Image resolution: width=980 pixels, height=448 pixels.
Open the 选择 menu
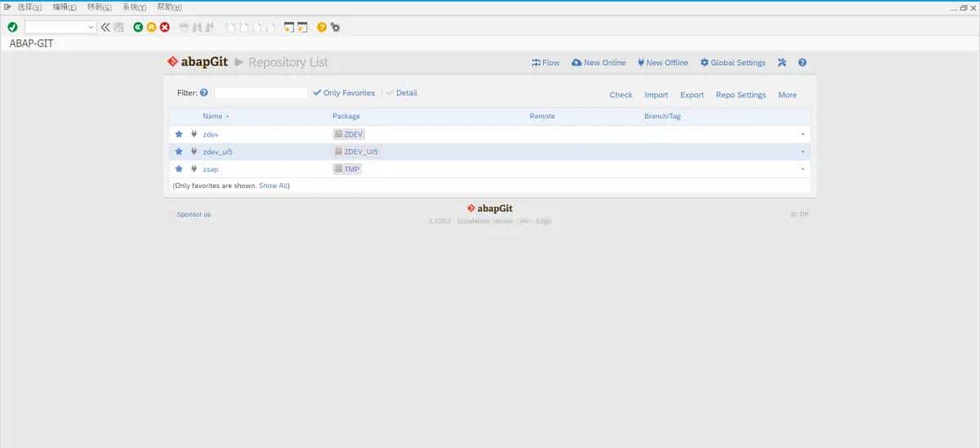pos(29,7)
